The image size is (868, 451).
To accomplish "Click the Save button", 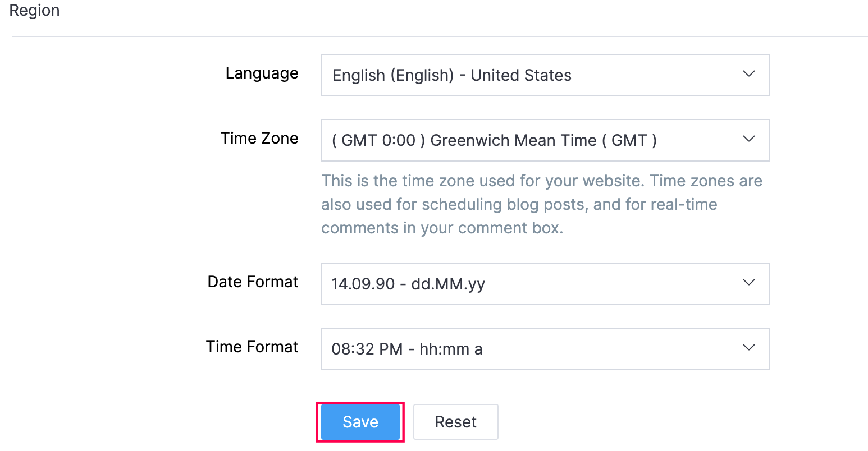I will coord(360,422).
